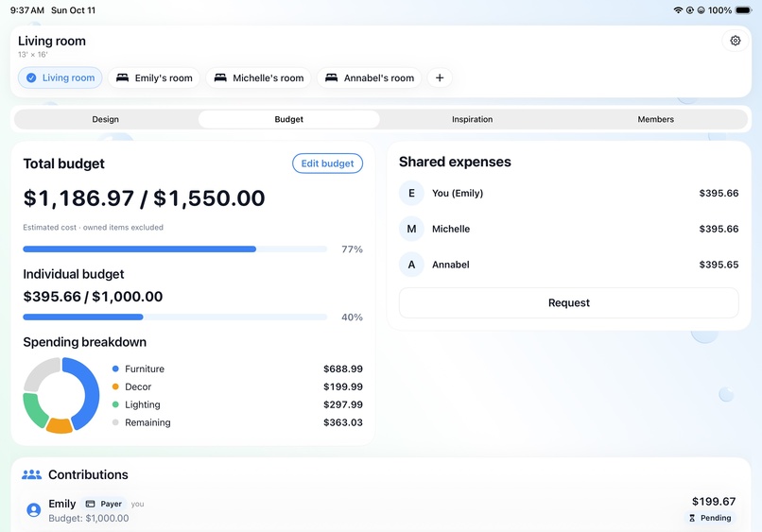Select the Living room chip
The width and height of the screenshot is (762, 532).
pyautogui.click(x=61, y=77)
